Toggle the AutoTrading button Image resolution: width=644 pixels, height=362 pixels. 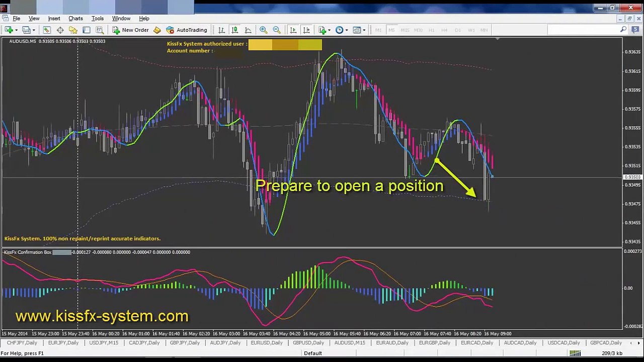(187, 30)
